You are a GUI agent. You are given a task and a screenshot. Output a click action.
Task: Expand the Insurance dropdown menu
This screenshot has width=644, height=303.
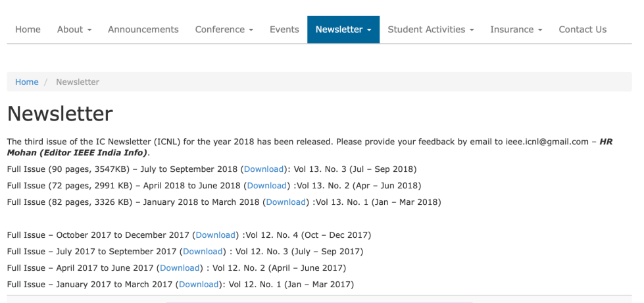[x=516, y=30]
